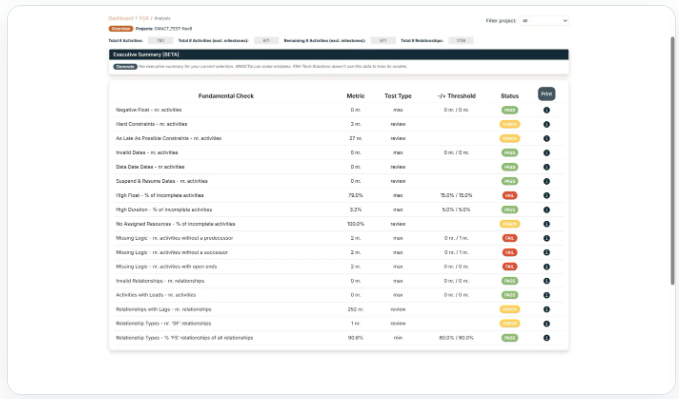Image resolution: width=679 pixels, height=399 pixels.
Task: Click FAIL badge for activities without a predecessor
Action: [510, 238]
